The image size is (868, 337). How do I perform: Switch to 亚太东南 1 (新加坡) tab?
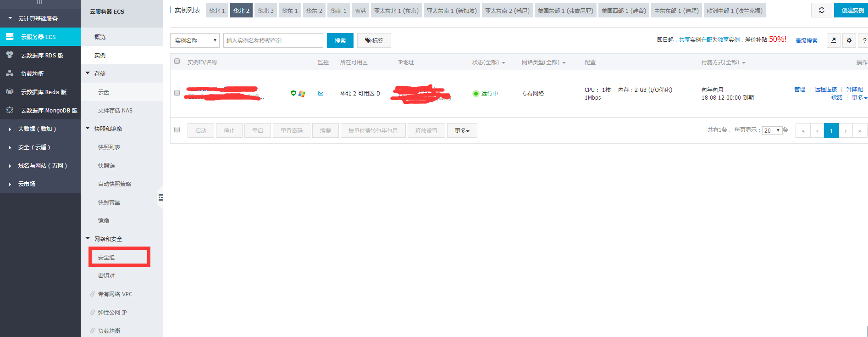(452, 11)
